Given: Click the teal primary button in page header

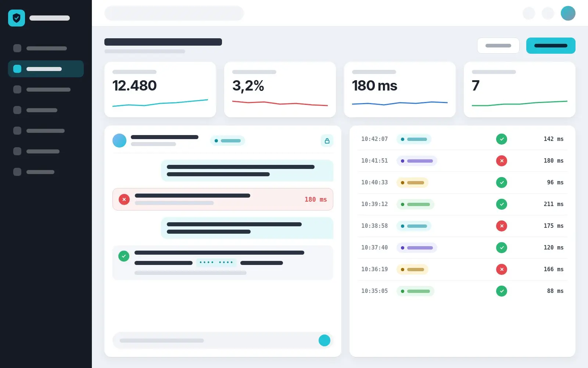Looking at the screenshot, I should pyautogui.click(x=551, y=46).
